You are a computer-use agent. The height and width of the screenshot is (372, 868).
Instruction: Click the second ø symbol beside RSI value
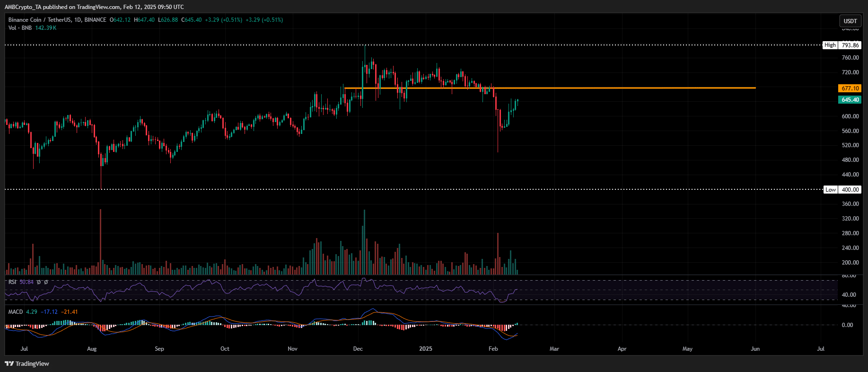pos(46,282)
